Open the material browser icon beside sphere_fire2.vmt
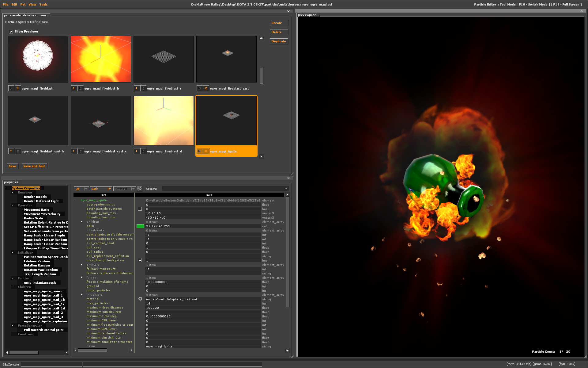 (x=140, y=299)
